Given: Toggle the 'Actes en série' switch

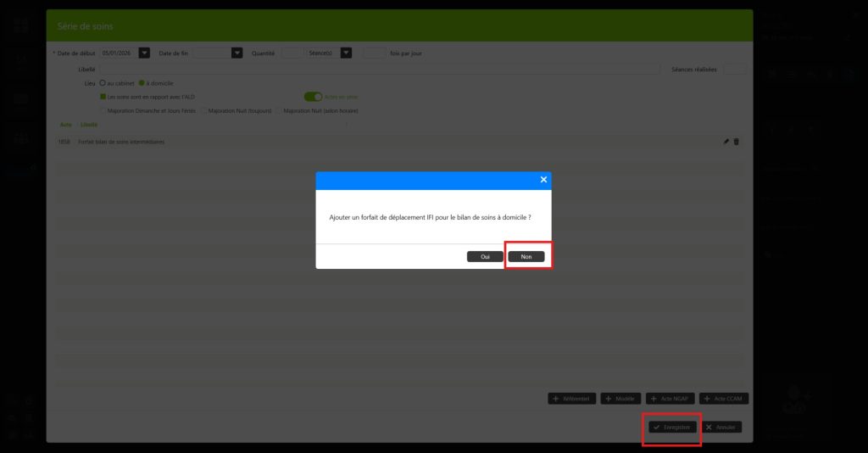Looking at the screenshot, I should point(314,97).
